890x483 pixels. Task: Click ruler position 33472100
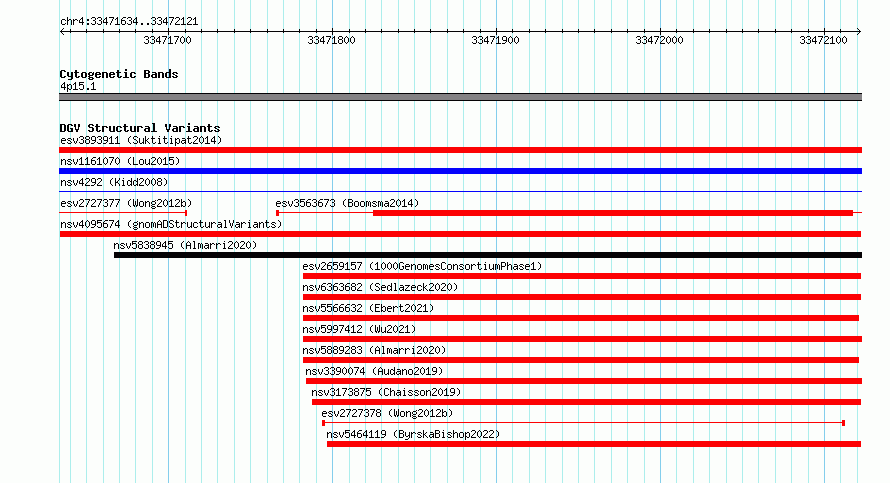[x=823, y=40]
